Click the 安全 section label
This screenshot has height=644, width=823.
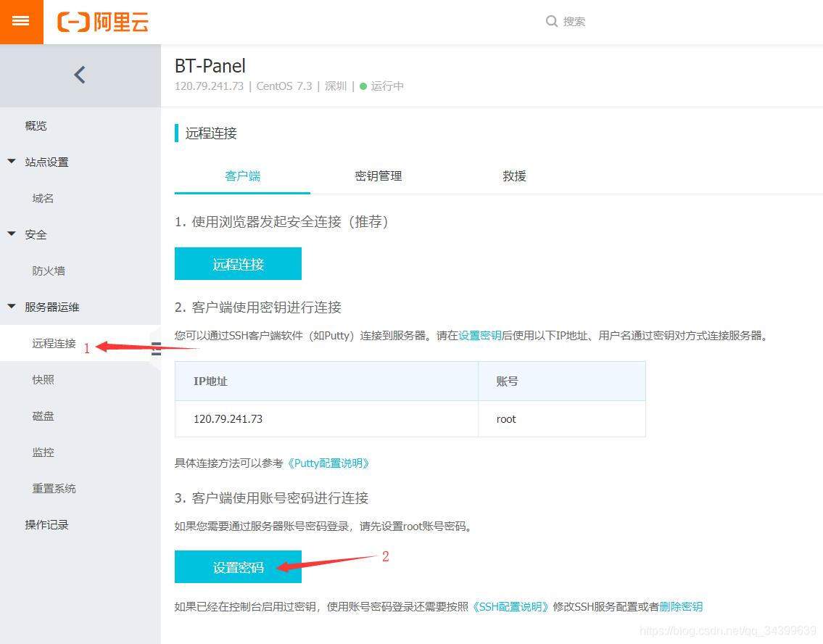point(36,235)
